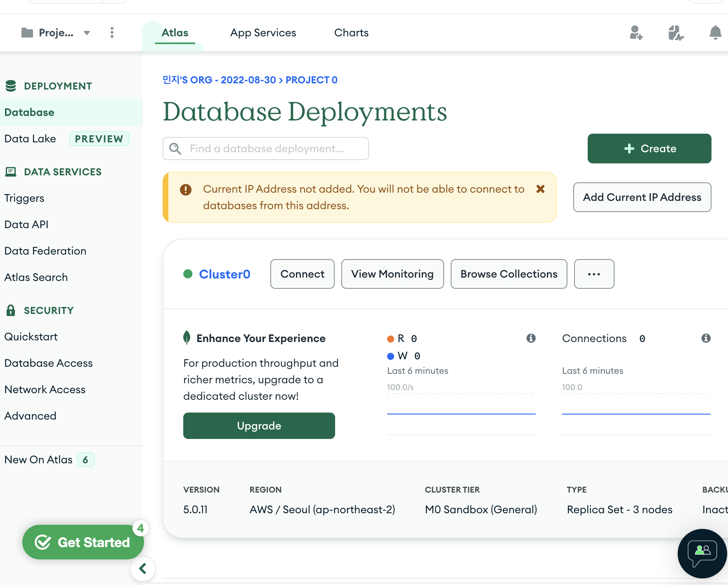
Task: Click the version value 5.0.11
Action: coord(195,510)
